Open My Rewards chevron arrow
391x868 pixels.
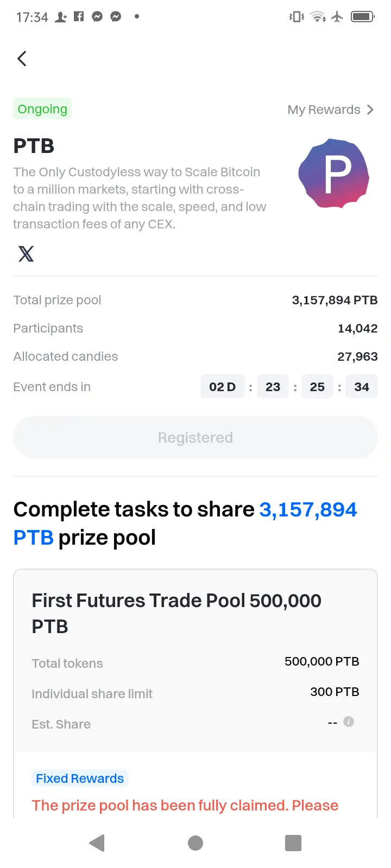pyautogui.click(x=370, y=110)
